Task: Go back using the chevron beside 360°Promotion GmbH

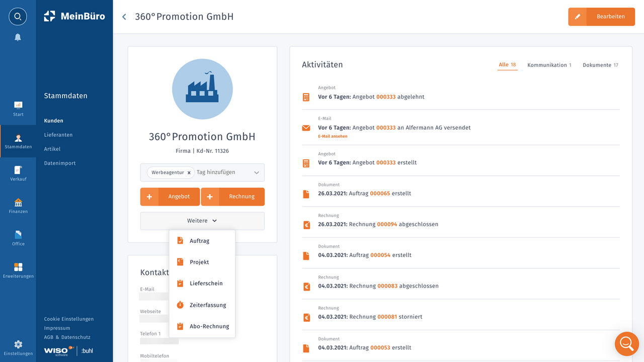Action: (124, 17)
